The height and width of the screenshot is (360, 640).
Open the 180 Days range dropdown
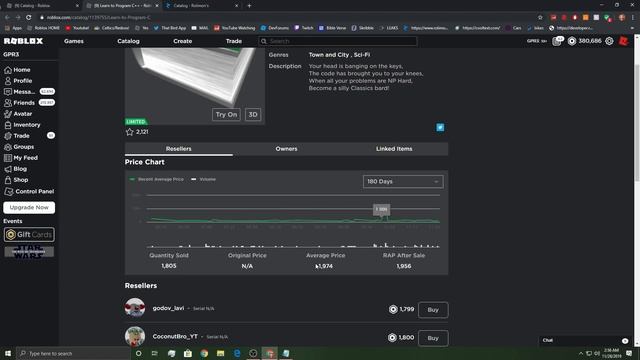pos(403,182)
